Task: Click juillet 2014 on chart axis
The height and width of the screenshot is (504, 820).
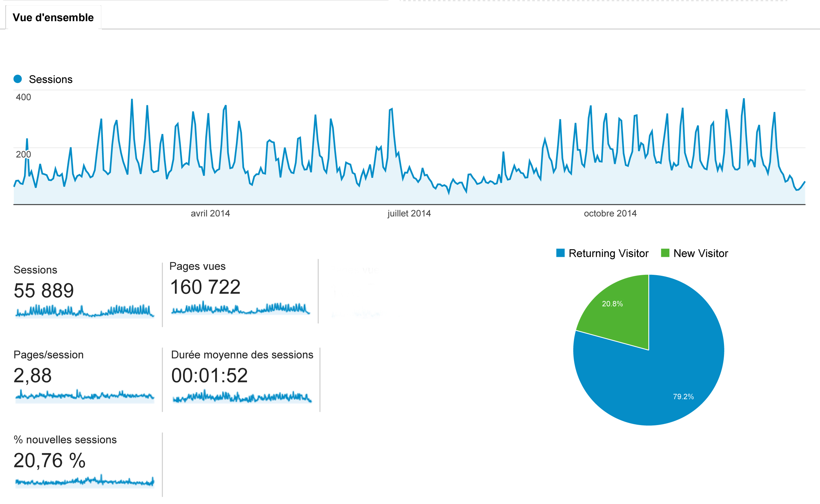Action: tap(409, 213)
